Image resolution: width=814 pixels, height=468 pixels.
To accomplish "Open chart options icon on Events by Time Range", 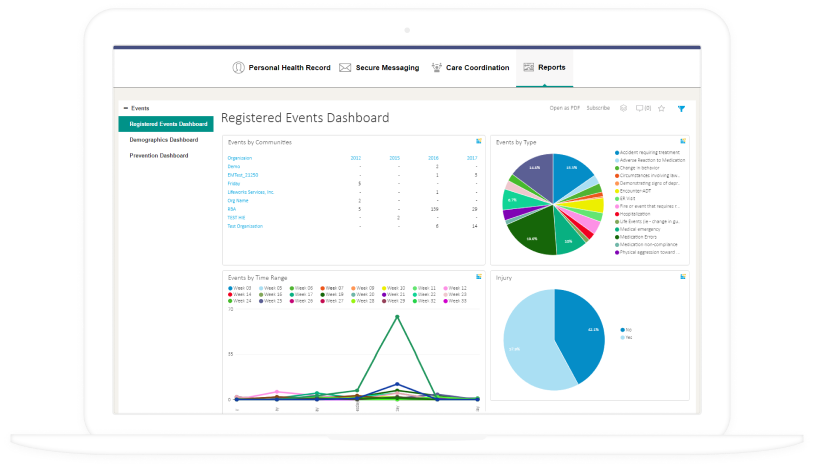I will click(x=475, y=276).
